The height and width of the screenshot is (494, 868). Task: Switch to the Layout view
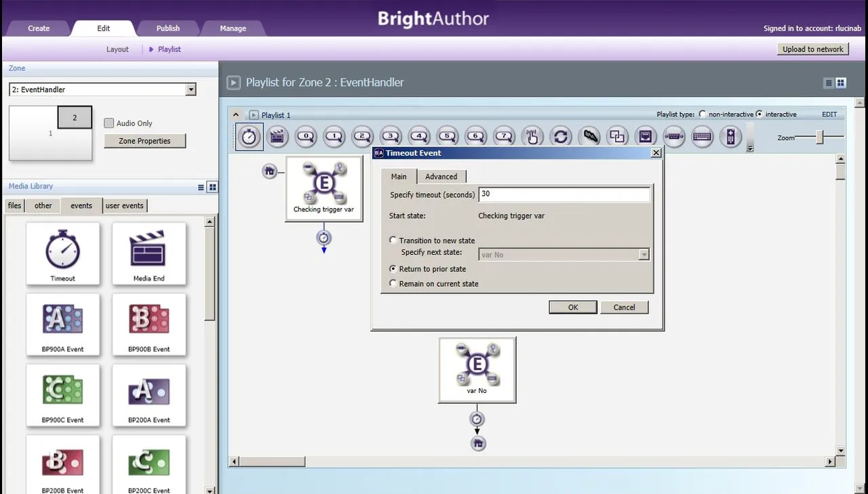pos(117,49)
